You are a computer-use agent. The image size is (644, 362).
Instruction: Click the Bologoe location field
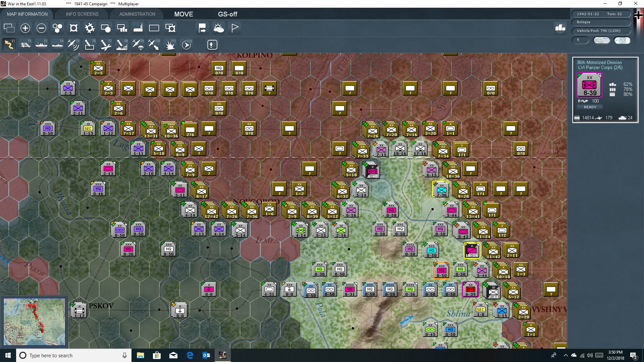pyautogui.click(x=601, y=22)
